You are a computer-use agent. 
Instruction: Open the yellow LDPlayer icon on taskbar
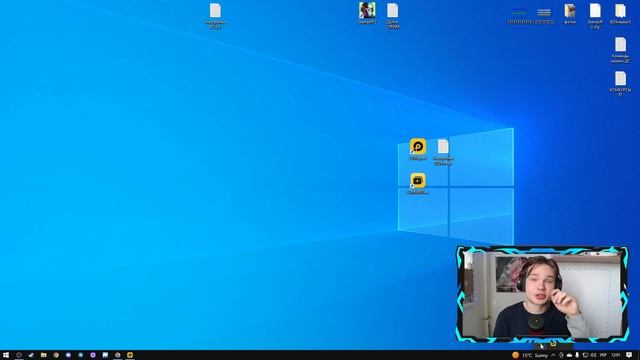[130, 355]
